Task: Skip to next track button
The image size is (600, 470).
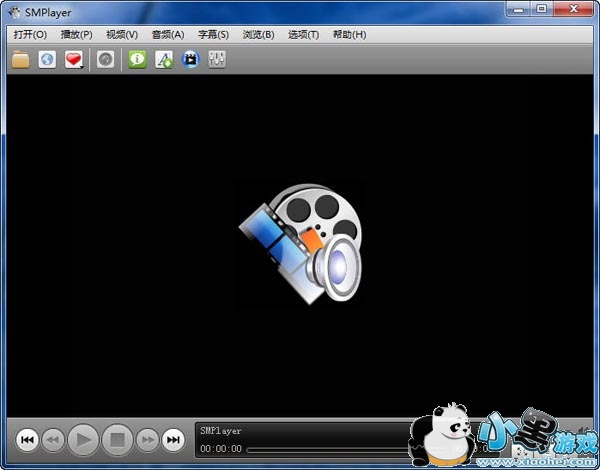Action: click(173, 440)
